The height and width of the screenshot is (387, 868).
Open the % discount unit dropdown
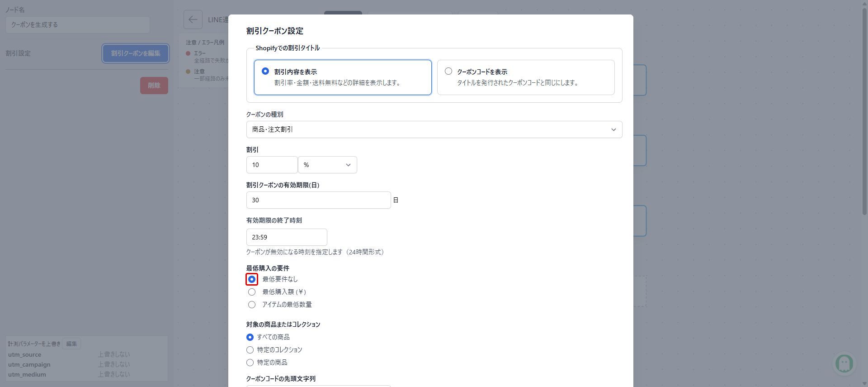[327, 165]
